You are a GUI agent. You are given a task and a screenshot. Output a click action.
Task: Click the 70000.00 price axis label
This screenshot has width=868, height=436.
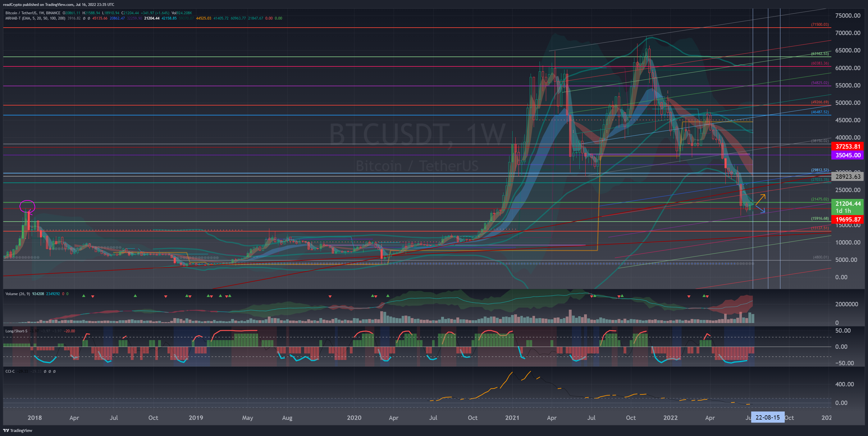[x=848, y=33]
